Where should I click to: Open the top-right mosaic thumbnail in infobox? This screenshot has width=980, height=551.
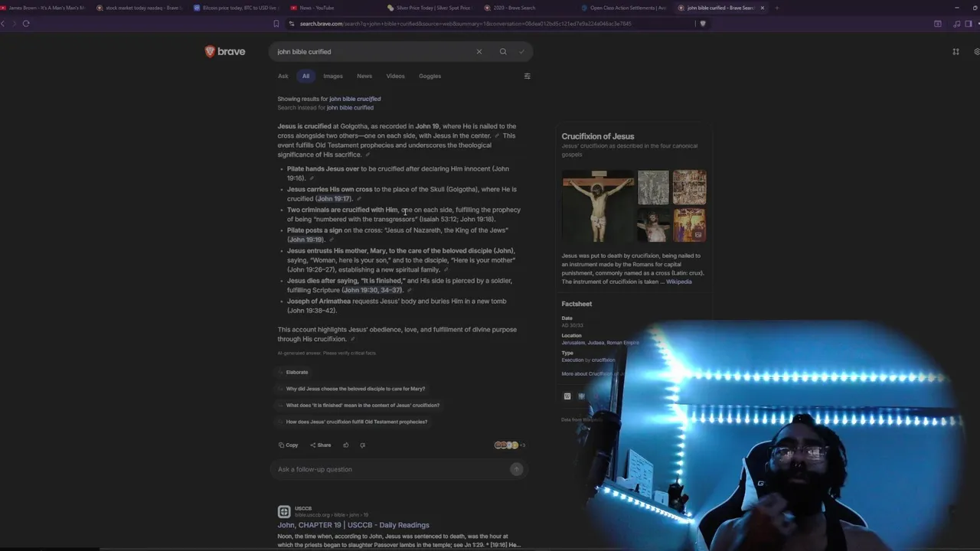pos(689,187)
